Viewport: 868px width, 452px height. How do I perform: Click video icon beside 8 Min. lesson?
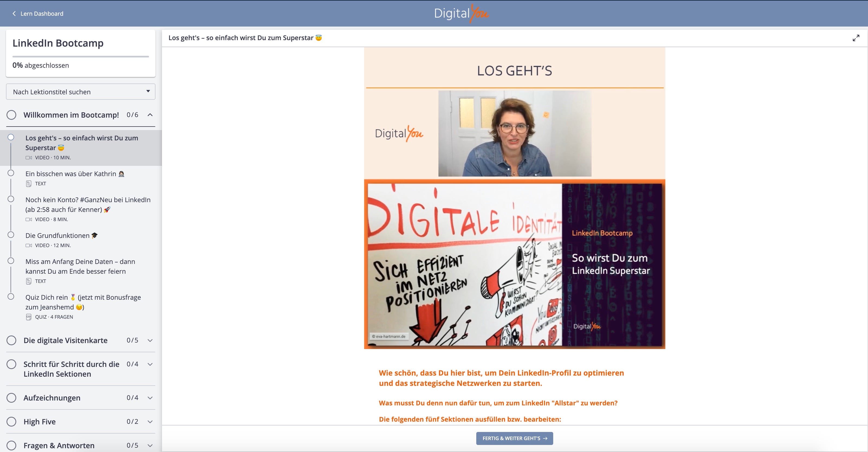click(29, 219)
